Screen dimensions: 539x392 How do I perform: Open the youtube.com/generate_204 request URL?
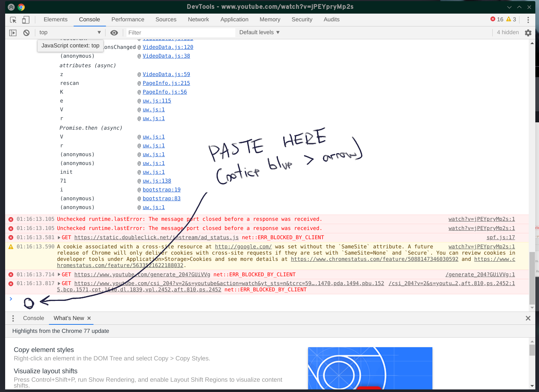pos(142,275)
